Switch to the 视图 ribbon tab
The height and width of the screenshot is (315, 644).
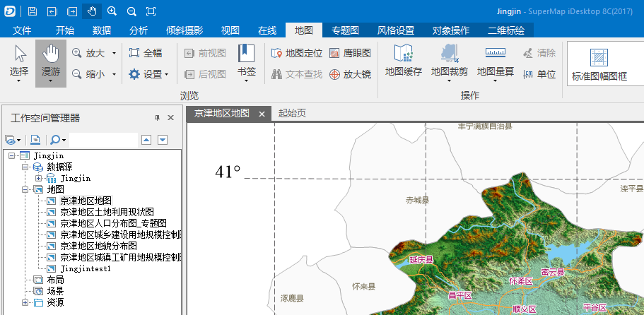[x=230, y=30]
